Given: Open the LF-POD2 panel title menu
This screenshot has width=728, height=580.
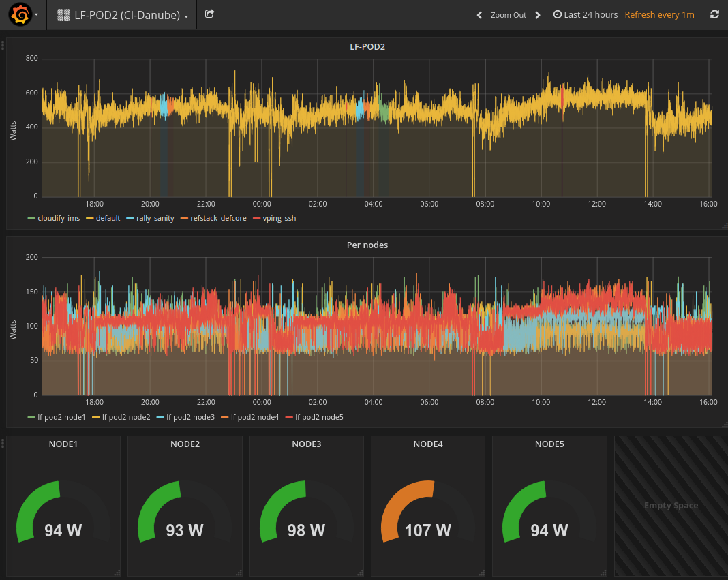Looking at the screenshot, I should 367,47.
